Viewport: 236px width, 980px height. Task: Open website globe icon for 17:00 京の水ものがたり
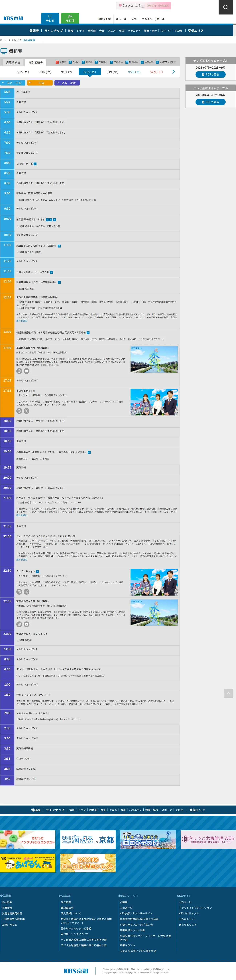[19, 371]
